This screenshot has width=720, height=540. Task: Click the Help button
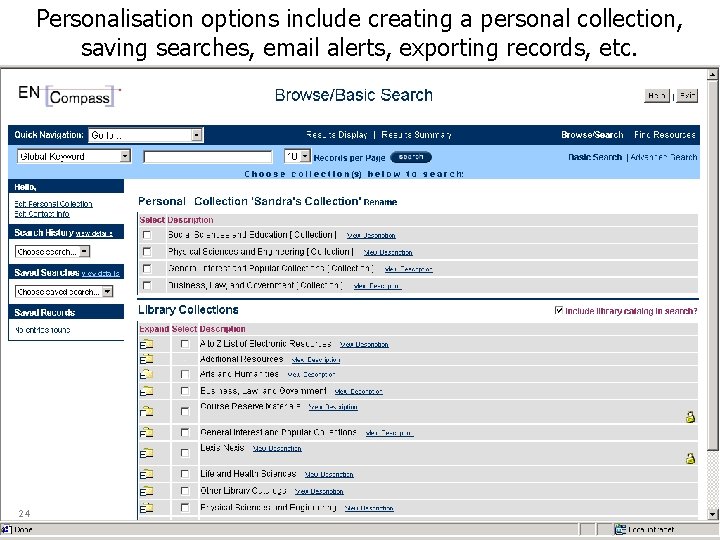click(657, 96)
